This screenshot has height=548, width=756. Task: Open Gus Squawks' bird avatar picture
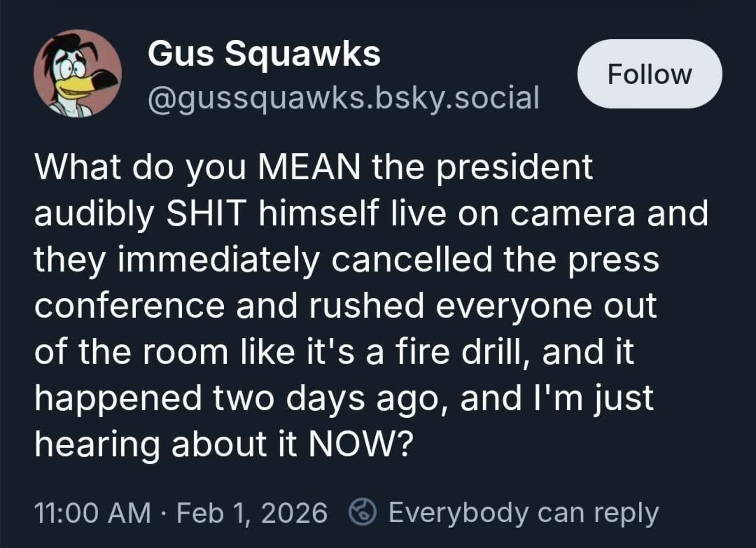click(77, 73)
